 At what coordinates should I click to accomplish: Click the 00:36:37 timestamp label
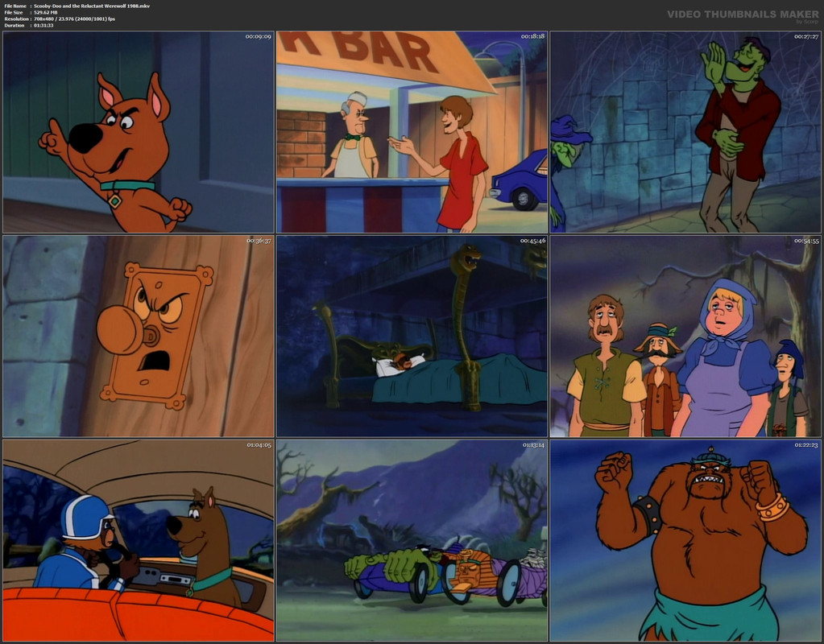coord(259,241)
